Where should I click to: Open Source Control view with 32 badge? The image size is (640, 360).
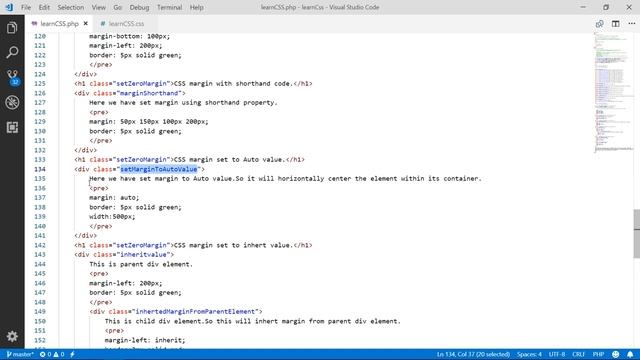pyautogui.click(x=13, y=77)
